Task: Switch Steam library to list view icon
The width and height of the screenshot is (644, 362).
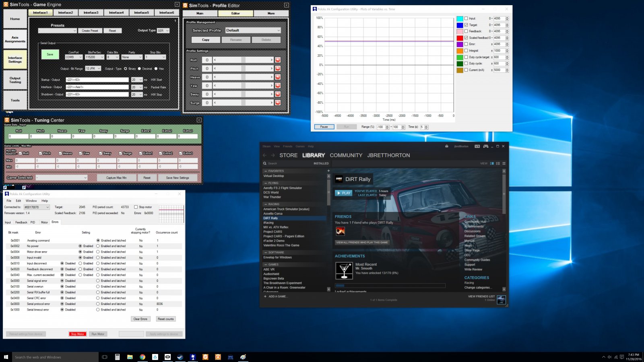Action: point(498,163)
